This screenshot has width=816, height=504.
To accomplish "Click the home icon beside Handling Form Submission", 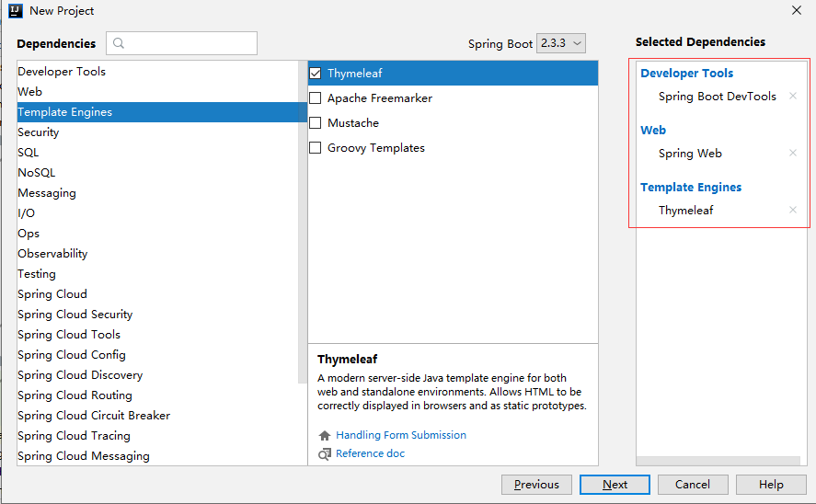I will pyautogui.click(x=325, y=435).
